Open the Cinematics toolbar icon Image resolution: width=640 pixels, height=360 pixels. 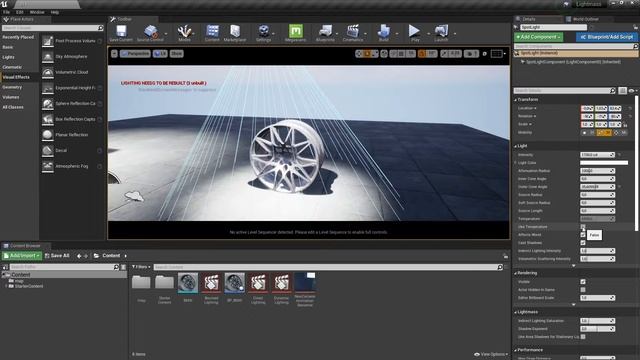coord(353,32)
